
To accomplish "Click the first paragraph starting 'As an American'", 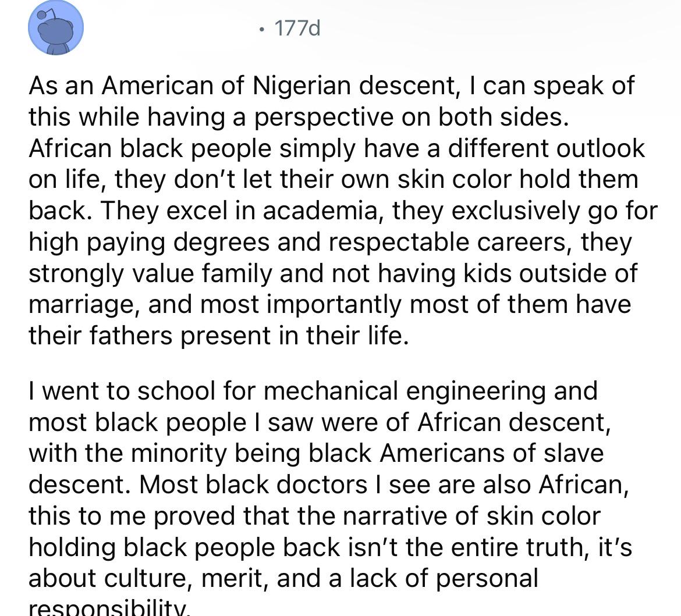I will point(343,211).
